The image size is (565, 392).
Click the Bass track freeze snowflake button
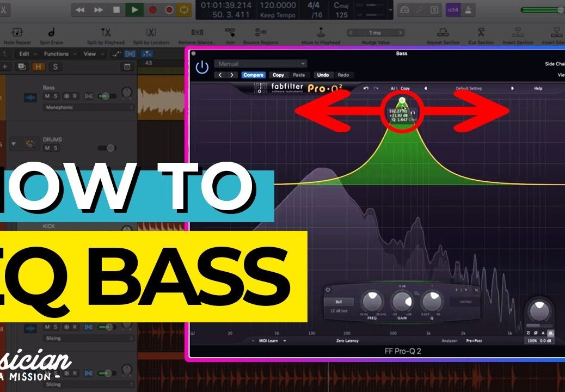(x=66, y=96)
